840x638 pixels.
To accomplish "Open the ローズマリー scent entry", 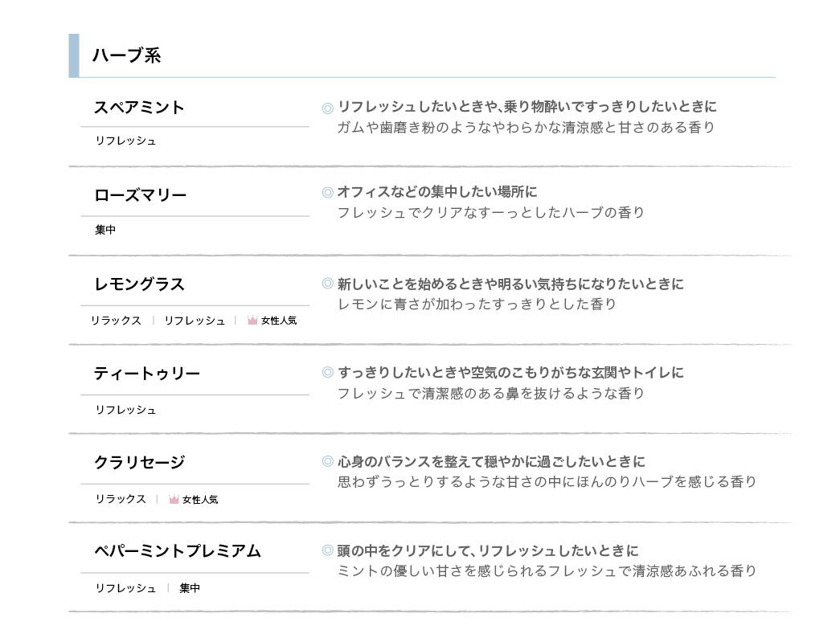I will 141,195.
